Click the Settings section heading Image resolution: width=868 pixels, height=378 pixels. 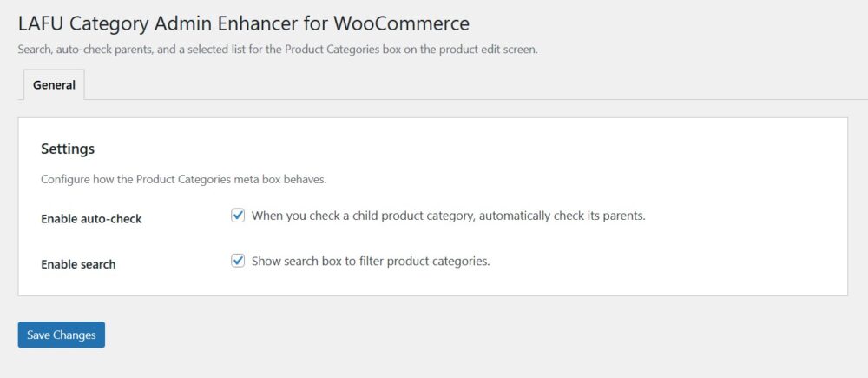pyautogui.click(x=68, y=149)
